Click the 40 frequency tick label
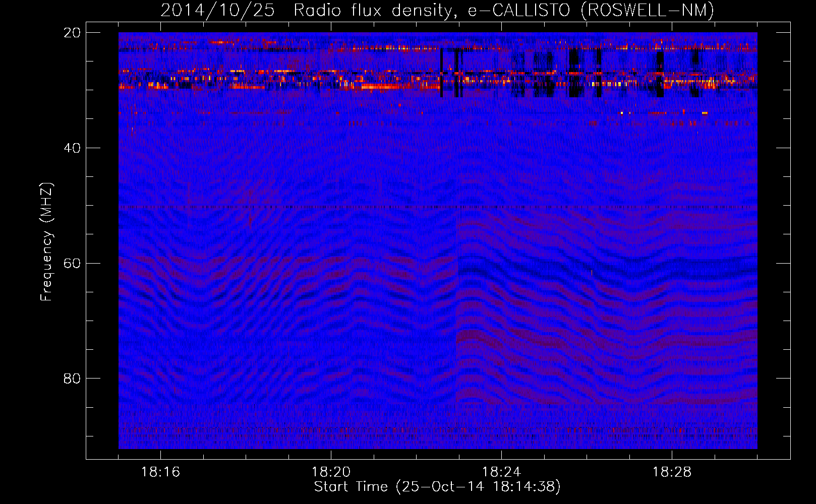This screenshot has width=816, height=504. [72, 148]
